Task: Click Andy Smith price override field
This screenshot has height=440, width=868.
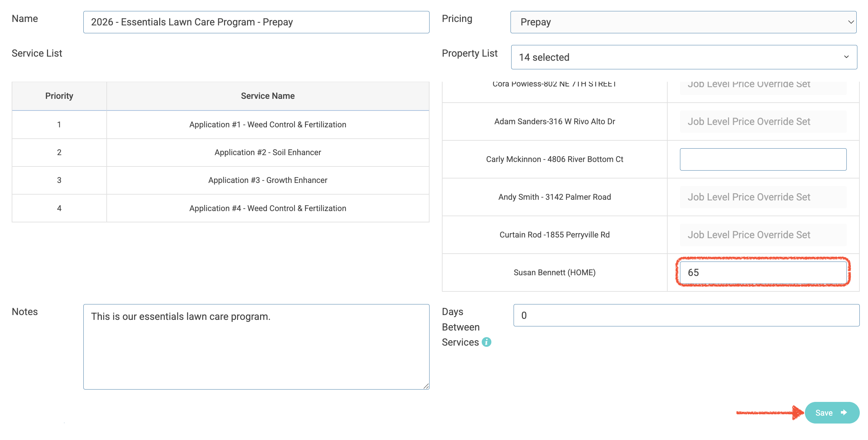Action: coord(763,197)
